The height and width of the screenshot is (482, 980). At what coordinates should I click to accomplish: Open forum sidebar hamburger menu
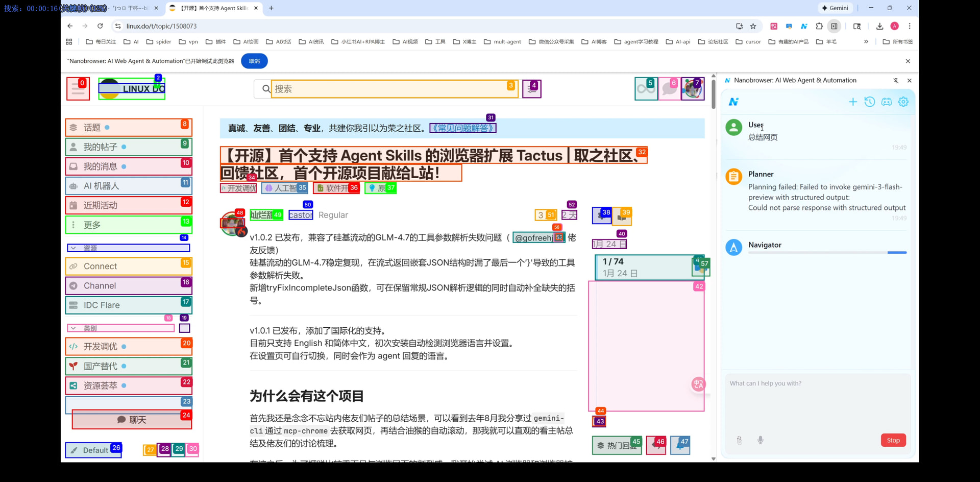pyautogui.click(x=78, y=89)
